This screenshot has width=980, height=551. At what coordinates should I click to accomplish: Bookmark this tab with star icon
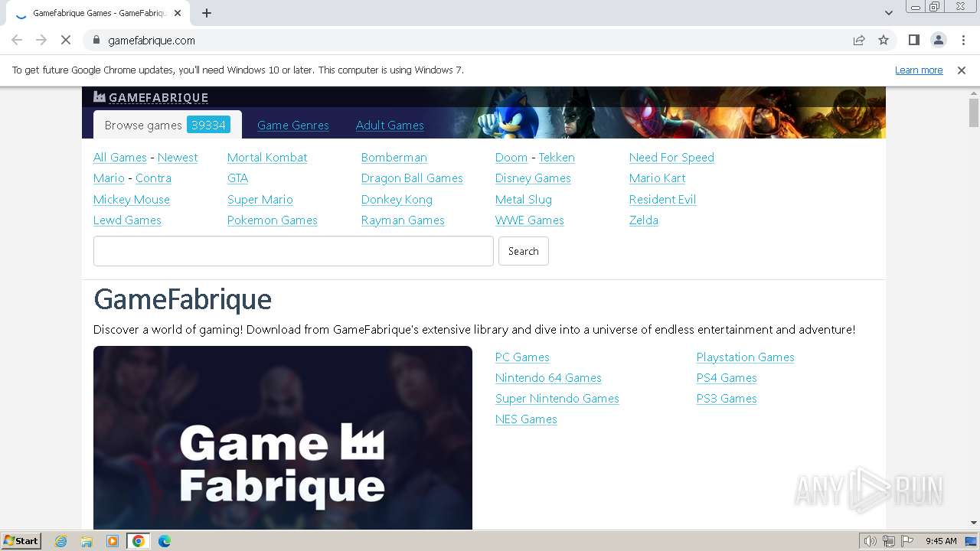(x=884, y=40)
